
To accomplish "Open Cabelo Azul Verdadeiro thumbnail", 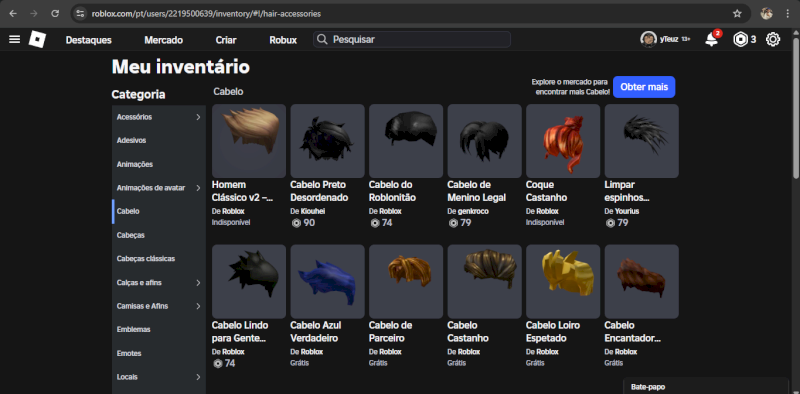I will click(328, 282).
